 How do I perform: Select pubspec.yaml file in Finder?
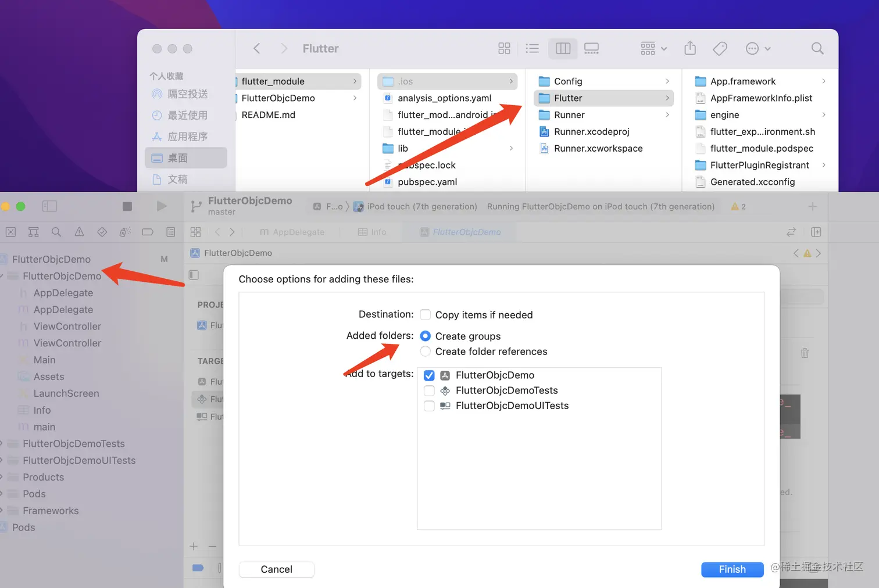[420, 182]
